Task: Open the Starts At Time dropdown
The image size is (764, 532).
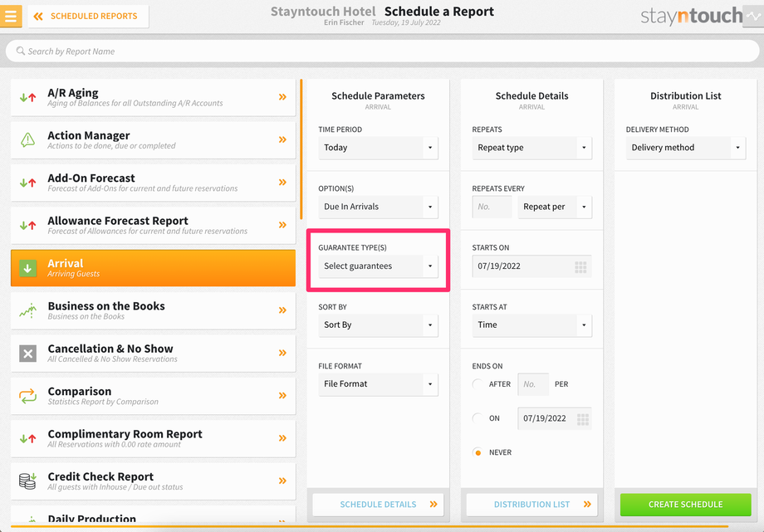Action: coord(531,325)
